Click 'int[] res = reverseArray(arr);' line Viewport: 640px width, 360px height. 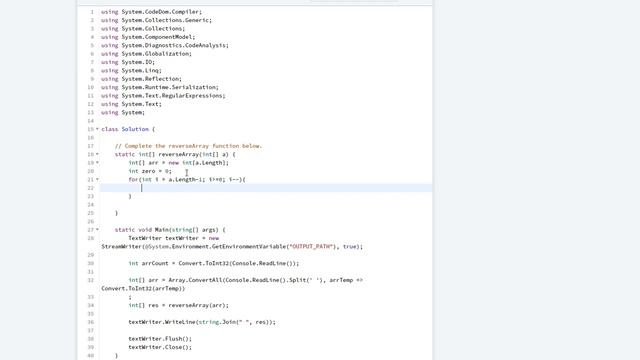tap(179, 305)
